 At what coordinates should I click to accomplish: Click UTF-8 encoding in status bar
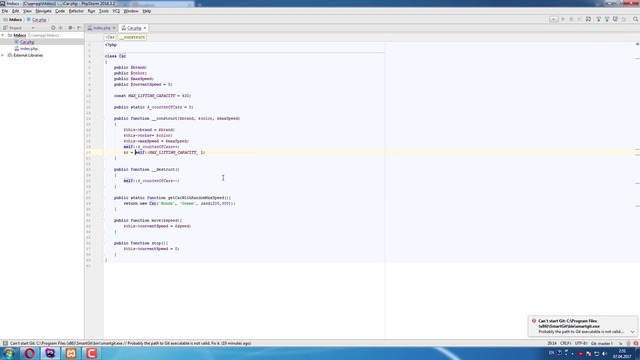point(581,344)
